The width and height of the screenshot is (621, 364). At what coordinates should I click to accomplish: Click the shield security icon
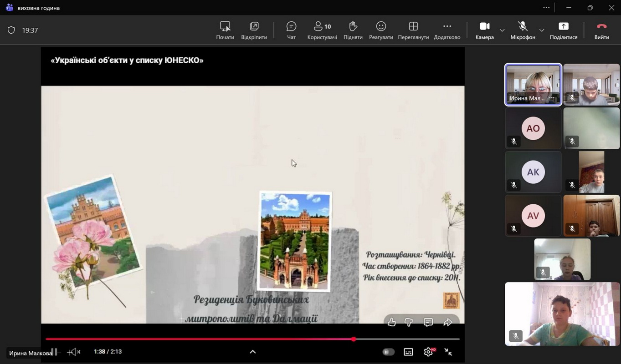click(11, 30)
